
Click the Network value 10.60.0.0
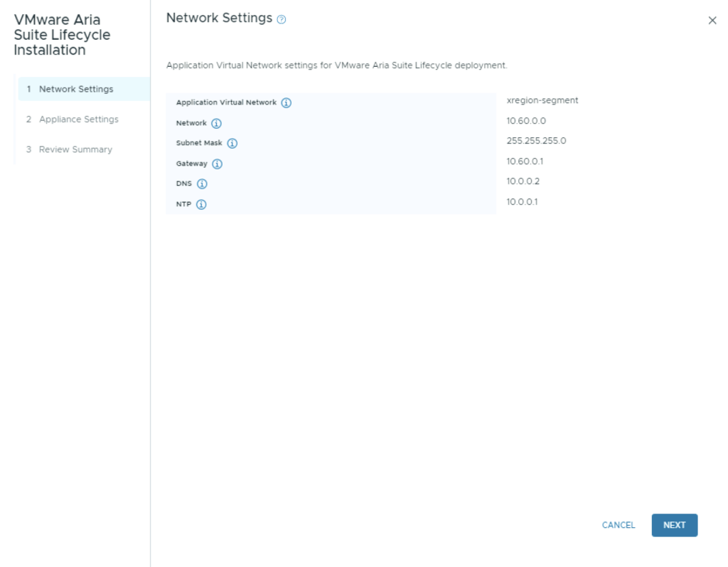point(526,121)
